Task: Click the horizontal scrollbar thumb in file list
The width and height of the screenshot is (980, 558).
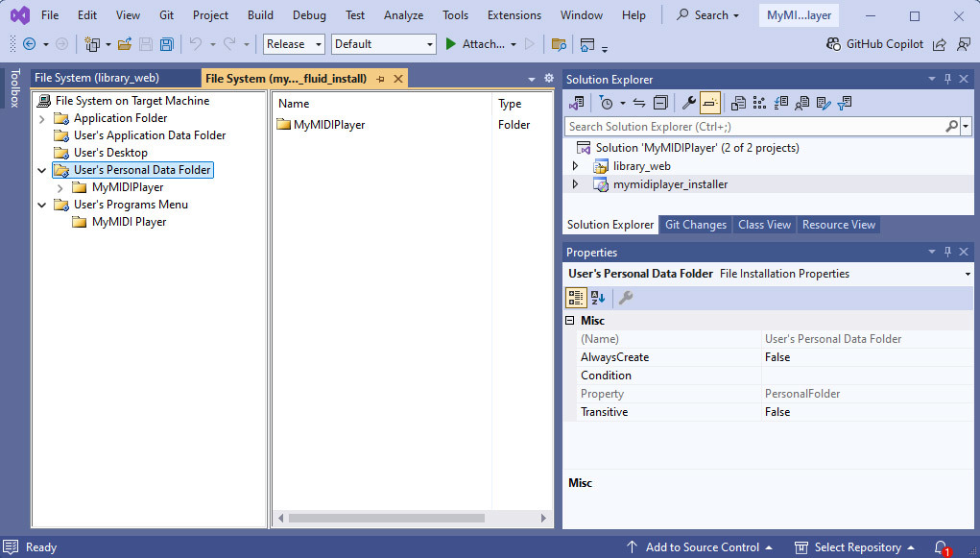Action: pyautogui.click(x=386, y=518)
